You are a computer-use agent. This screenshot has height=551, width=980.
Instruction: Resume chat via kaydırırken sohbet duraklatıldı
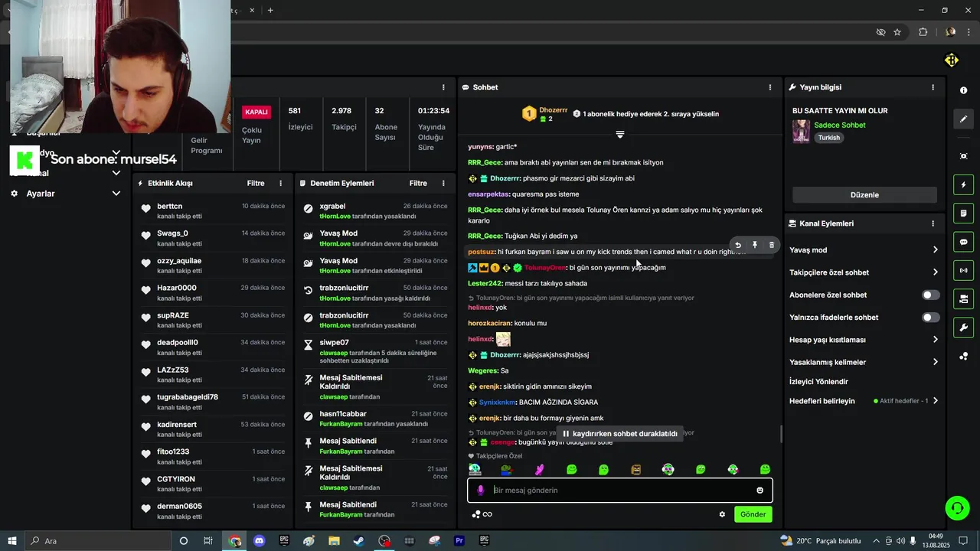tap(619, 433)
